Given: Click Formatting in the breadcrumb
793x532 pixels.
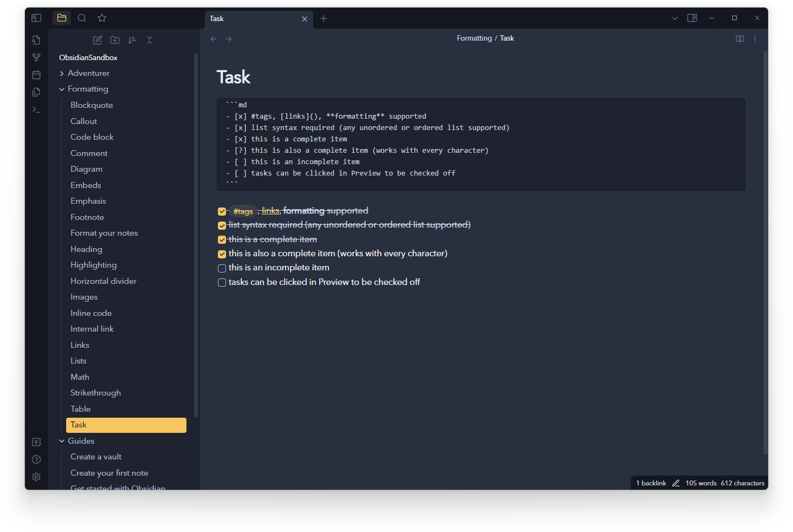Looking at the screenshot, I should coord(474,38).
